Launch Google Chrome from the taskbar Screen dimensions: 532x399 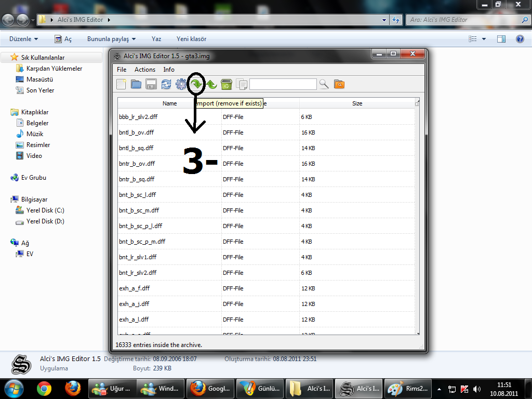pos(44,389)
